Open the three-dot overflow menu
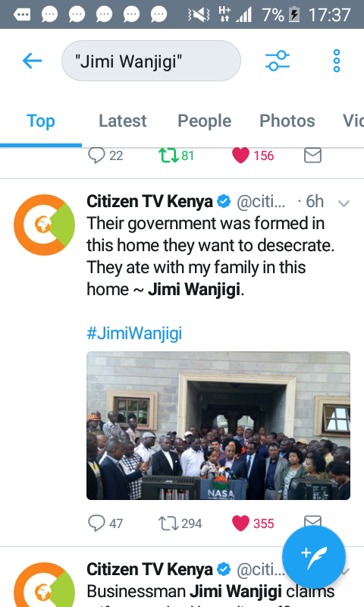364x607 pixels. [x=337, y=61]
